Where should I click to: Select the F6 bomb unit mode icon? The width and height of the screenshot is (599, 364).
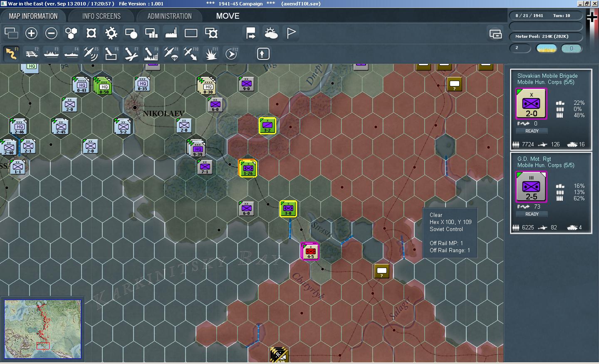111,54
